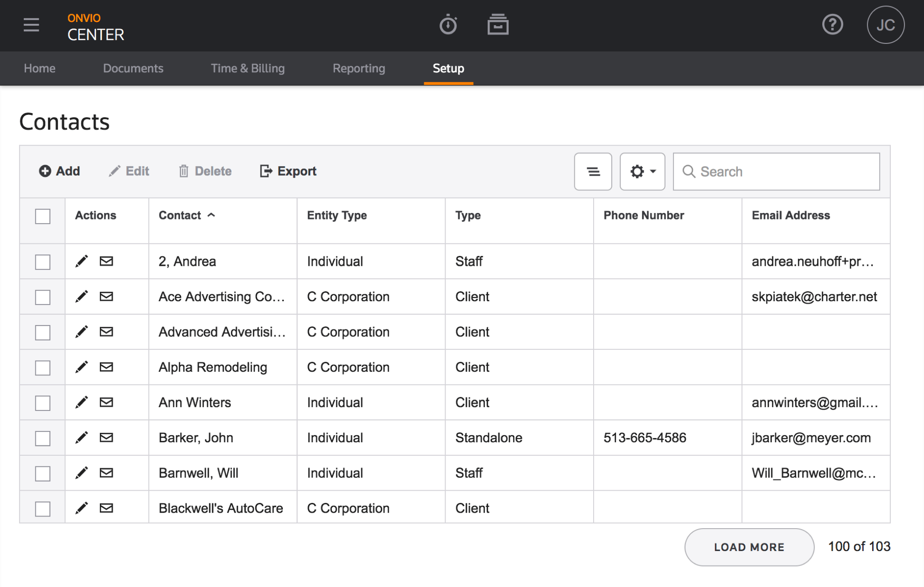Click pencil icon for Barnwell, Will
This screenshot has width=924, height=587.
pos(82,473)
